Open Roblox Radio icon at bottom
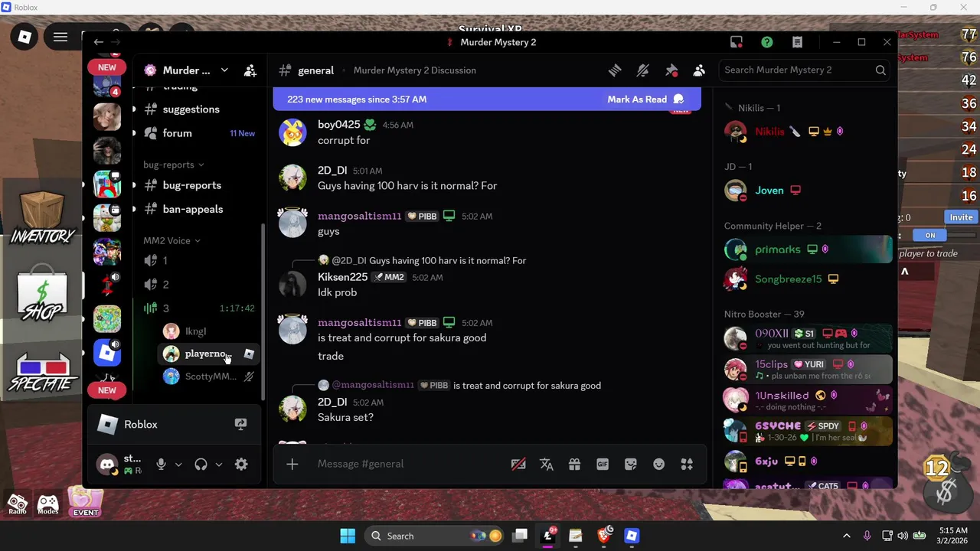The height and width of the screenshot is (551, 980). [x=17, y=504]
